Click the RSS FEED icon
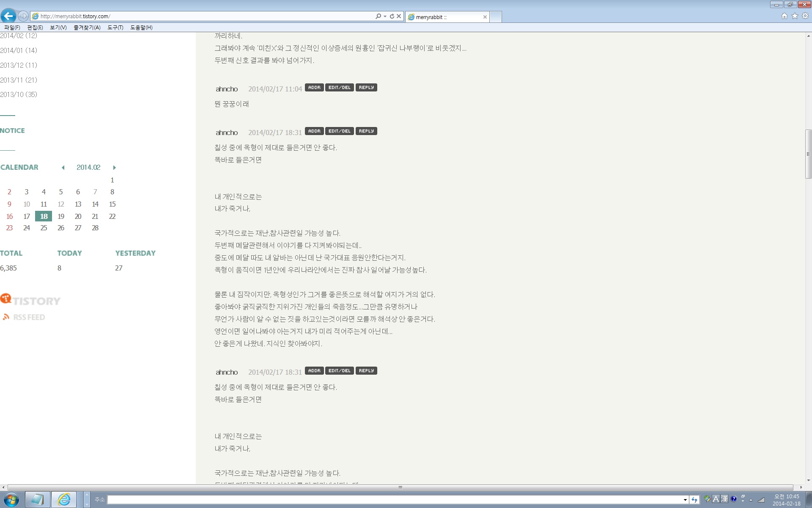The image size is (812, 508). 6,317
